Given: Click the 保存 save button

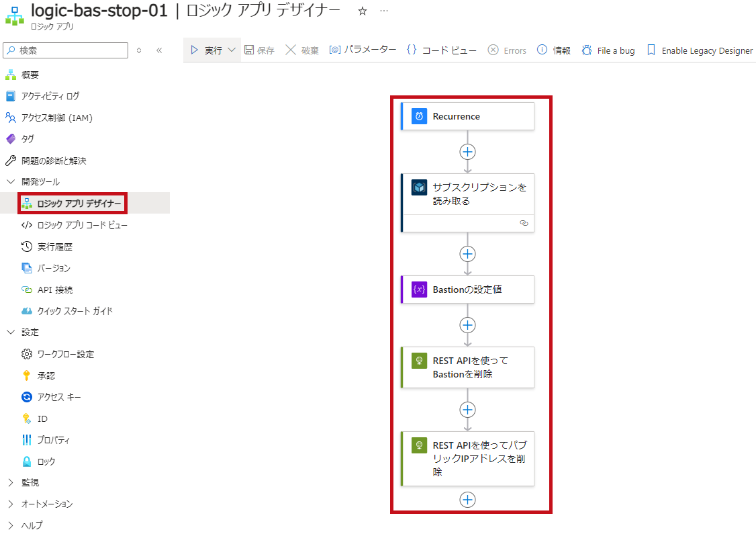Looking at the screenshot, I should tap(259, 50).
